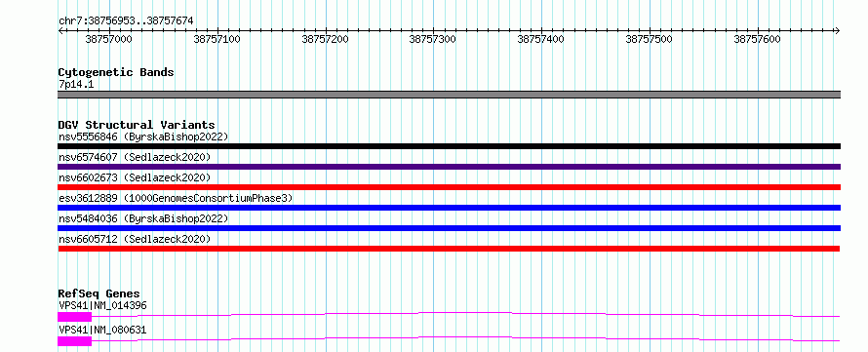Click the magenta exon block of VPS41|NM_080631
This screenshot has width=868, height=352.
(74, 341)
